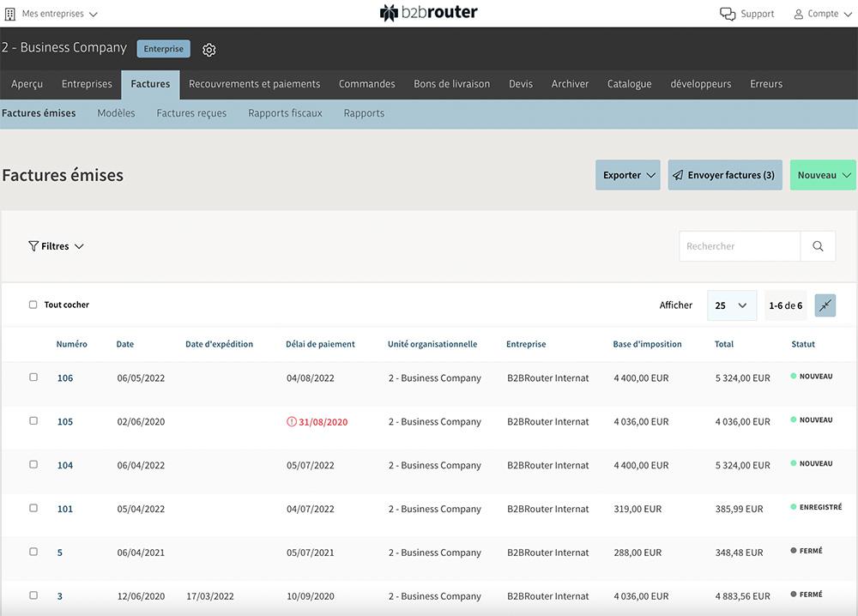This screenshot has width=858, height=616.
Task: Open company settings via the gear icon
Action: pos(208,49)
